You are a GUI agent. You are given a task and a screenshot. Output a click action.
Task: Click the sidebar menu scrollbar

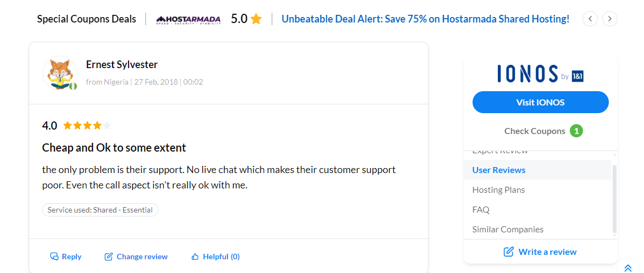click(614, 198)
